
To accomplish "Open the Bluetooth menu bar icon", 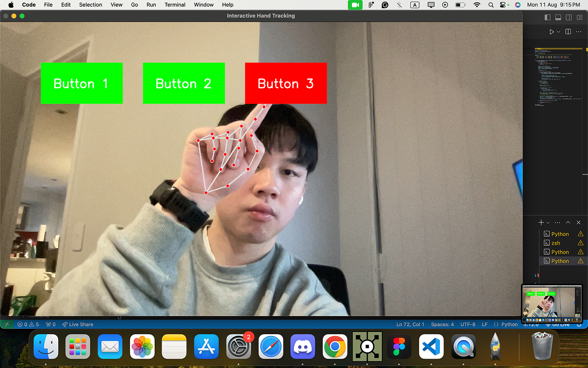I will click(399, 5).
